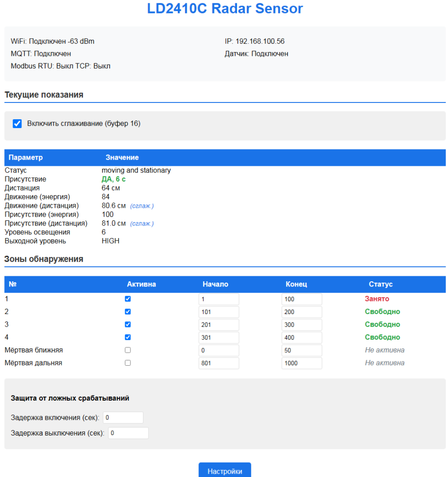Click zone 1 Конец input field
The height and width of the screenshot is (477, 448).
click(301, 299)
